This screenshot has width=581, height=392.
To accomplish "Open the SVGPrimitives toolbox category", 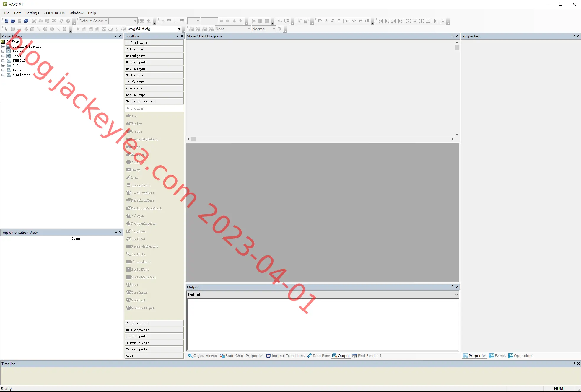I will click(154, 323).
